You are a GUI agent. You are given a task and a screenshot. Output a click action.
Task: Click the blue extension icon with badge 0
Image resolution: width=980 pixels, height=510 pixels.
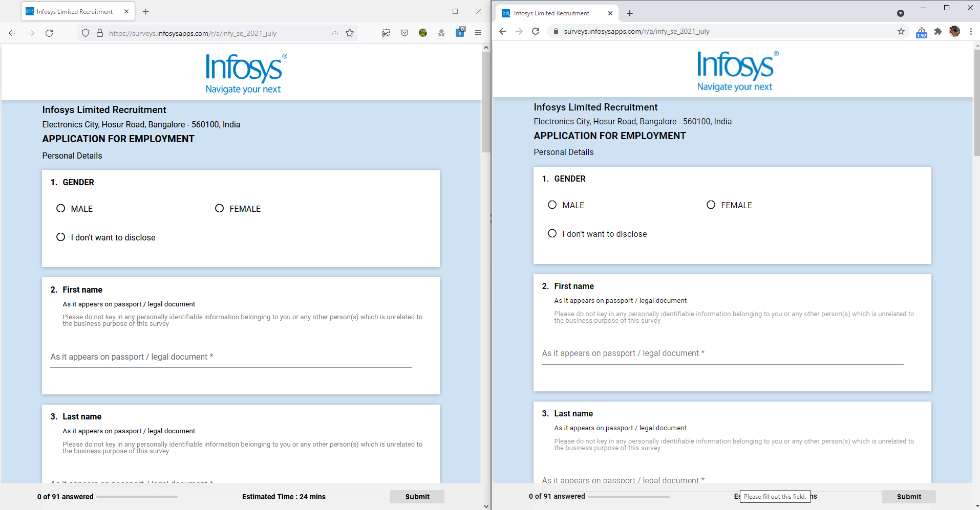pyautogui.click(x=460, y=32)
